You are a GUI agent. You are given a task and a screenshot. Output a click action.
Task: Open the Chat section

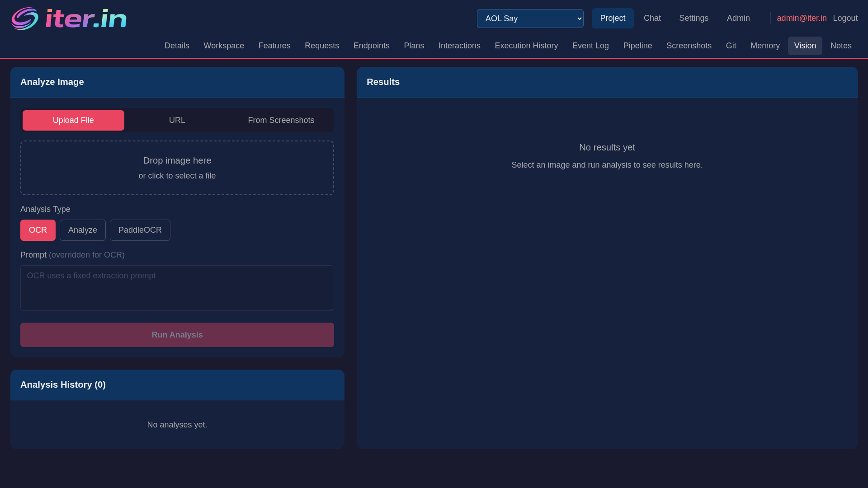tap(652, 18)
